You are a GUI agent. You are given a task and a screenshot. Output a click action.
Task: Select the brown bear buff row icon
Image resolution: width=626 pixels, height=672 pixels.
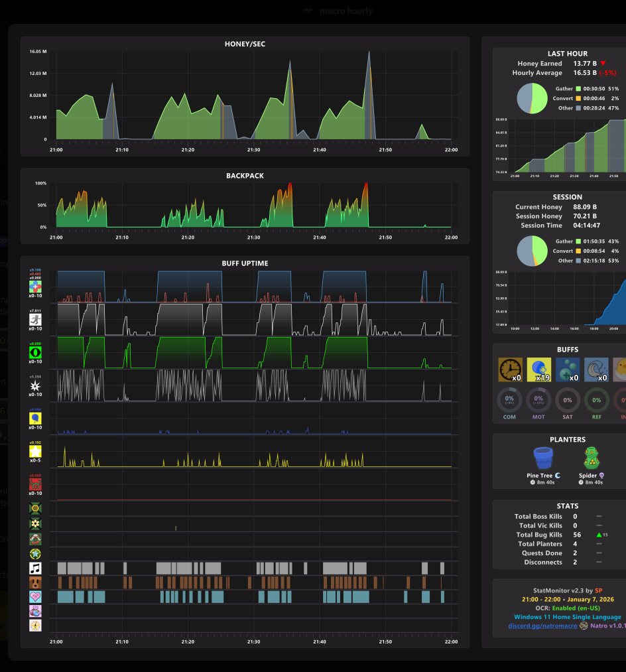click(35, 583)
